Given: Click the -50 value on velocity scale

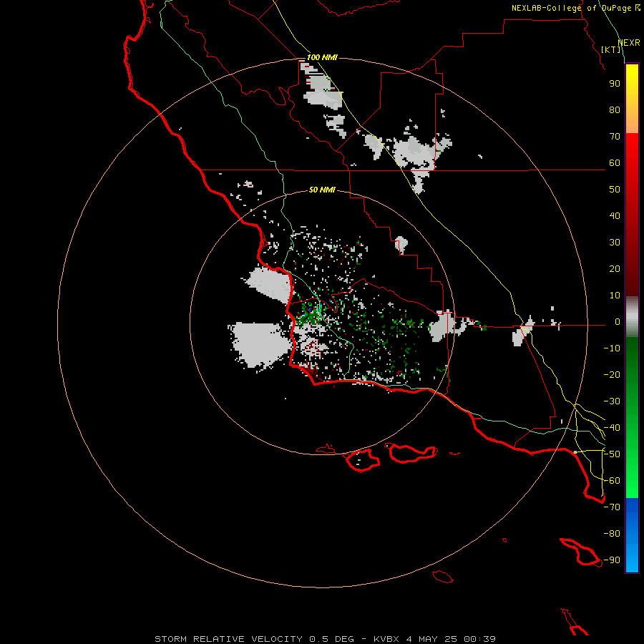Looking at the screenshot, I should coord(612,454).
